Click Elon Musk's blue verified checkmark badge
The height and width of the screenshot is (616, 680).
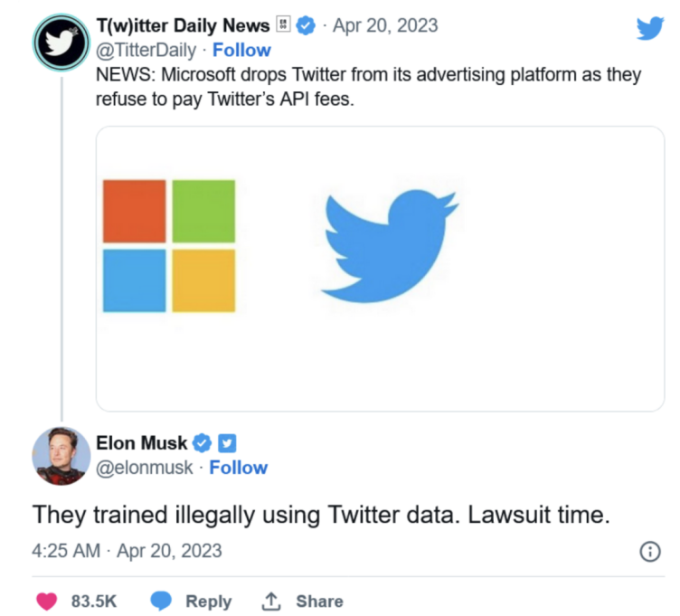click(202, 443)
